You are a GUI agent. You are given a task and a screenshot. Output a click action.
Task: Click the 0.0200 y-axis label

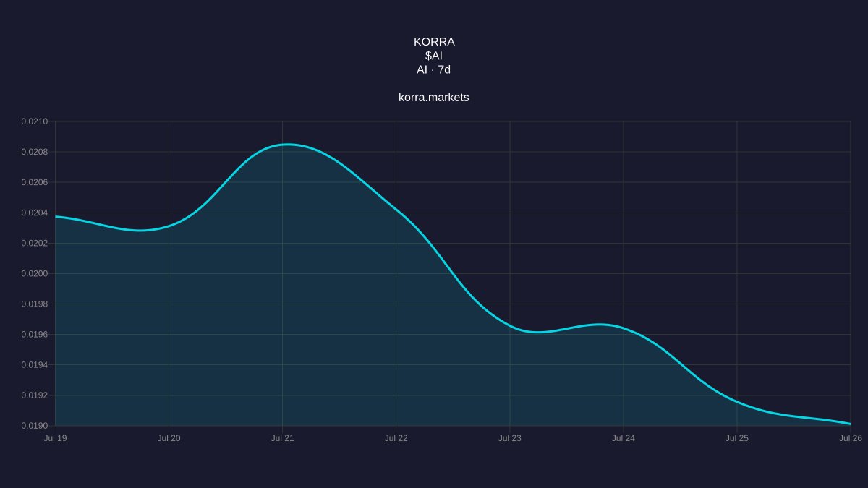coord(34,273)
